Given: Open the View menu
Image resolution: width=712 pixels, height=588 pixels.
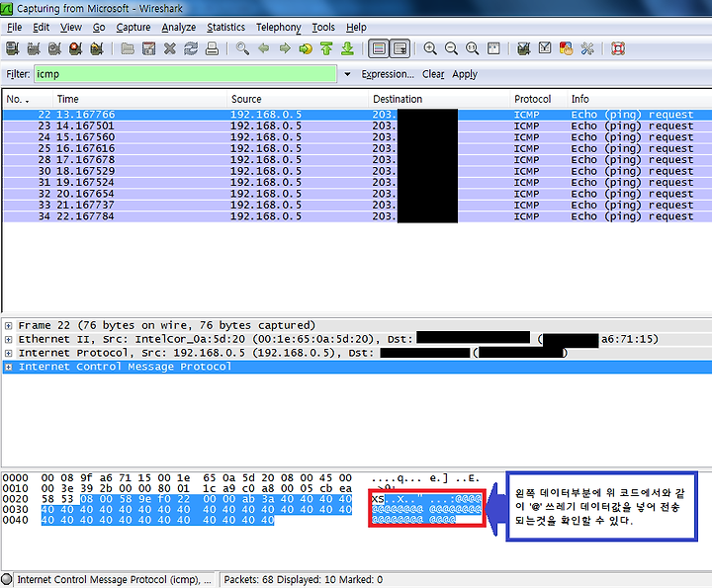Looking at the screenshot, I should (71, 28).
